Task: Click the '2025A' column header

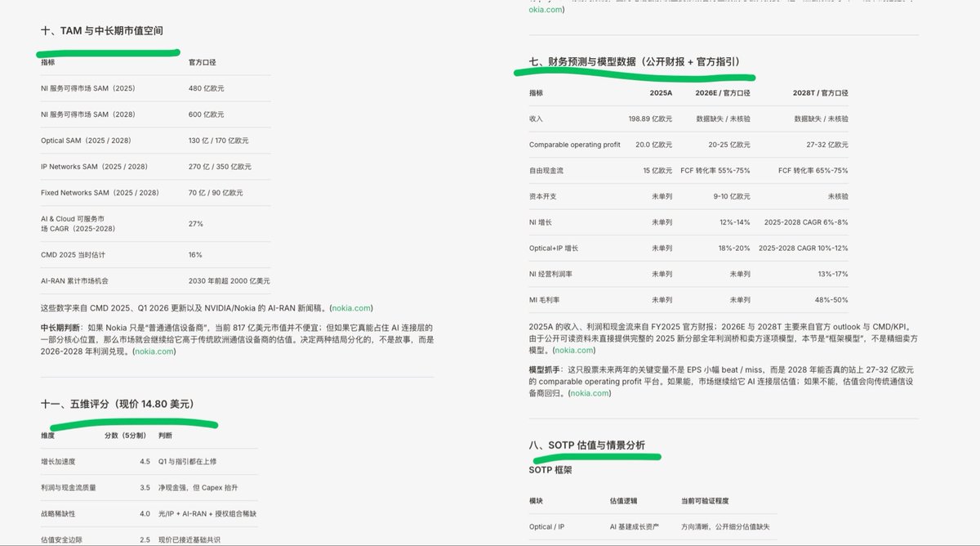Action: click(x=661, y=93)
